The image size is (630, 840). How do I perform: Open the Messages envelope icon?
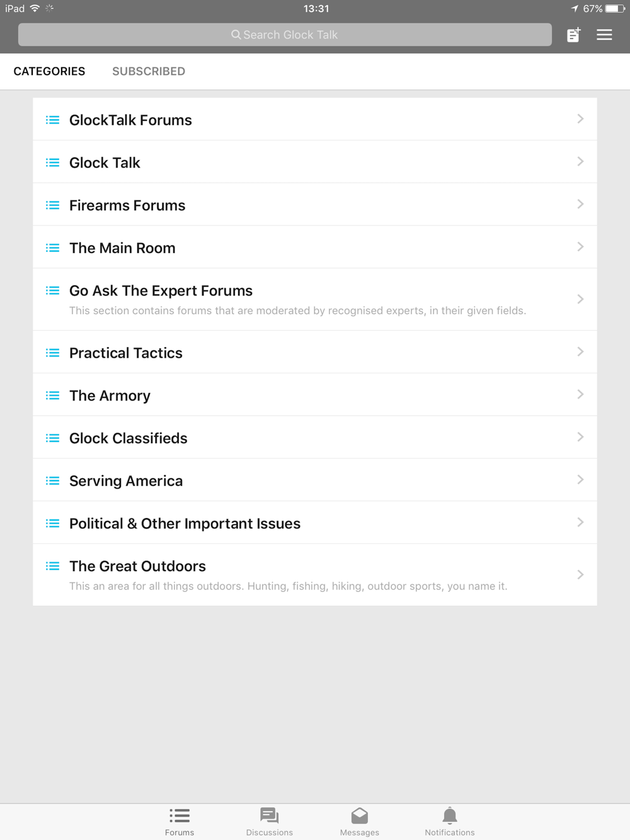click(x=360, y=815)
